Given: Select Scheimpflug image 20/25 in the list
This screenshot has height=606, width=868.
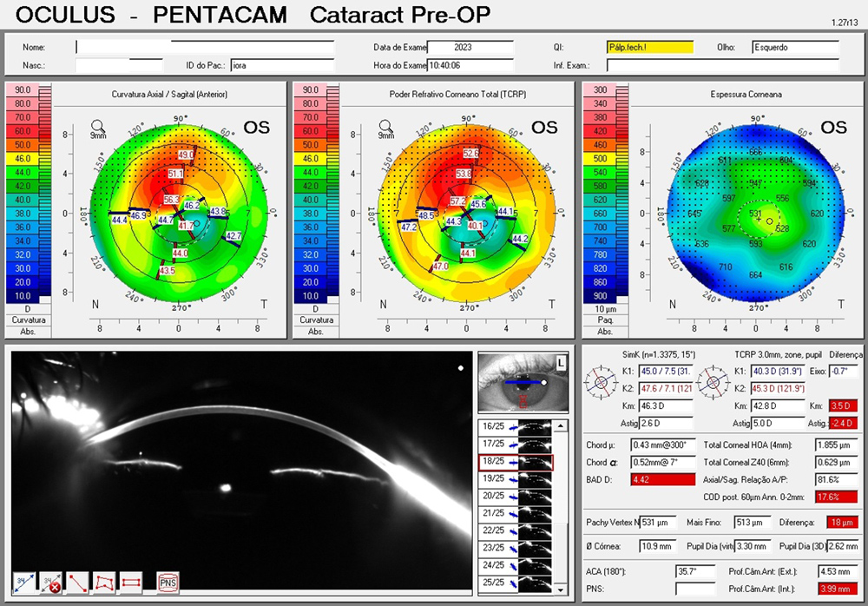Looking at the screenshot, I should tap(494, 496).
